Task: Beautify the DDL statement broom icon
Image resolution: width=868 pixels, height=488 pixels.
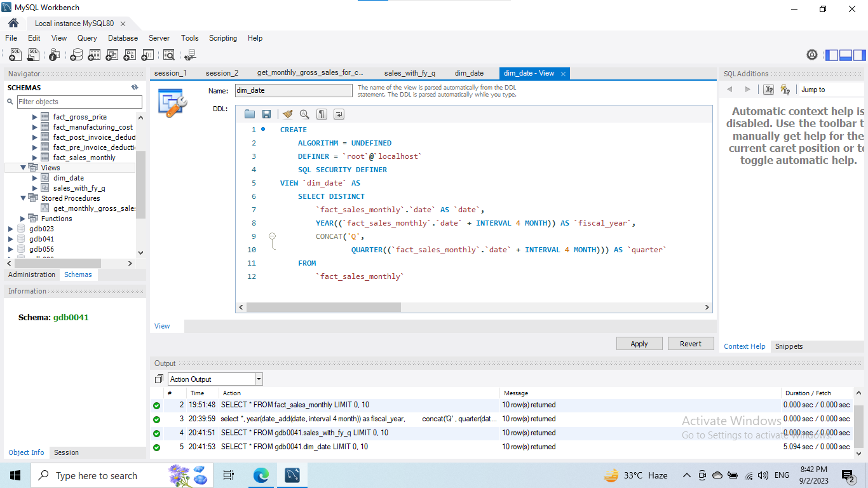Action: point(287,114)
